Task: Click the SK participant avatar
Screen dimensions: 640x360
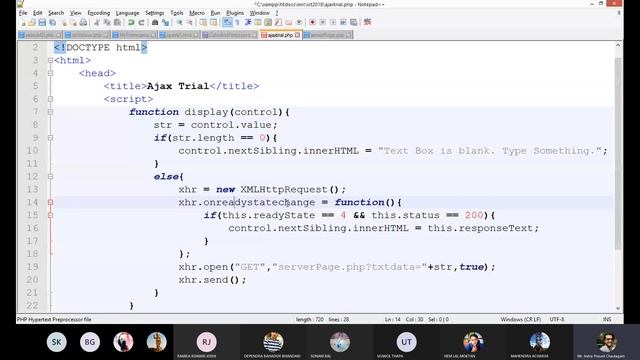Action: (x=56, y=342)
